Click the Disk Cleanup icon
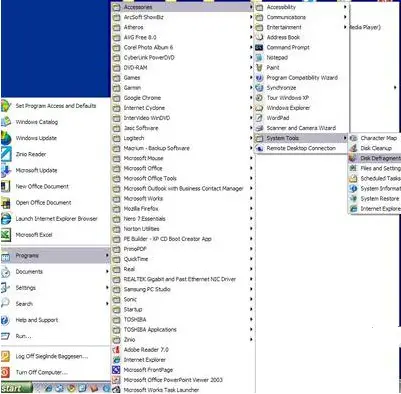 click(x=353, y=148)
